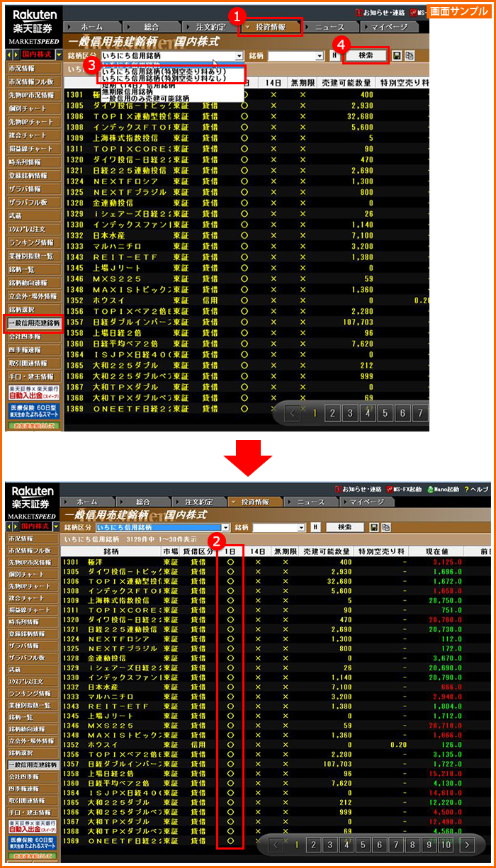Open 会社四季報 in top screenshot sidebar
496x868 pixels.
[33, 336]
